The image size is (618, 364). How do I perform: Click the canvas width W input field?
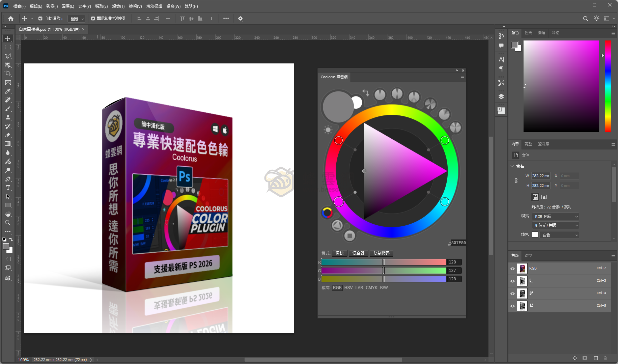(x=541, y=176)
